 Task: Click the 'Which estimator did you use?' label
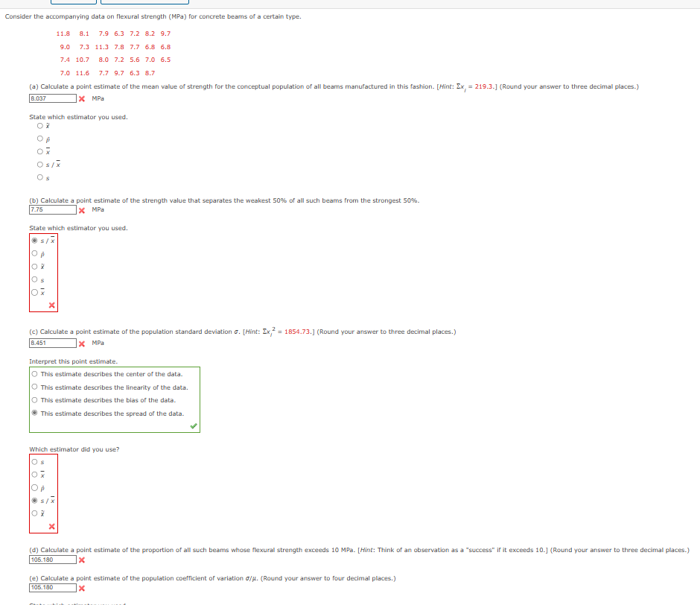[74, 449]
